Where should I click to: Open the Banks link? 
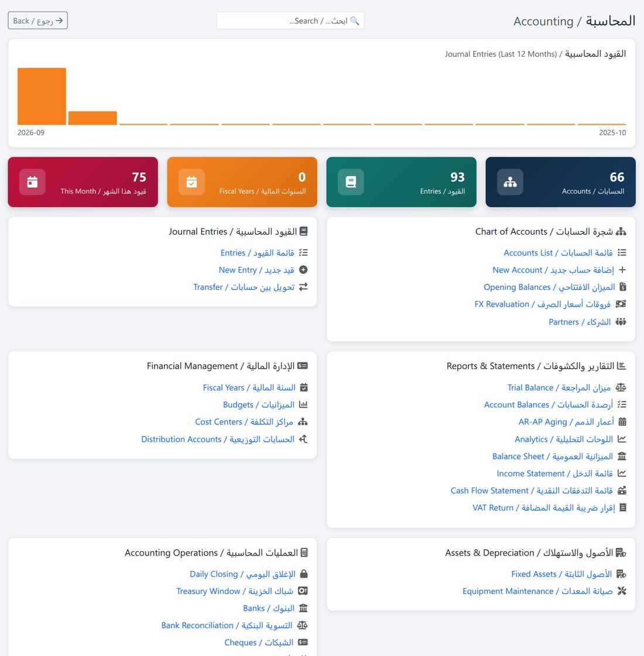(x=269, y=608)
